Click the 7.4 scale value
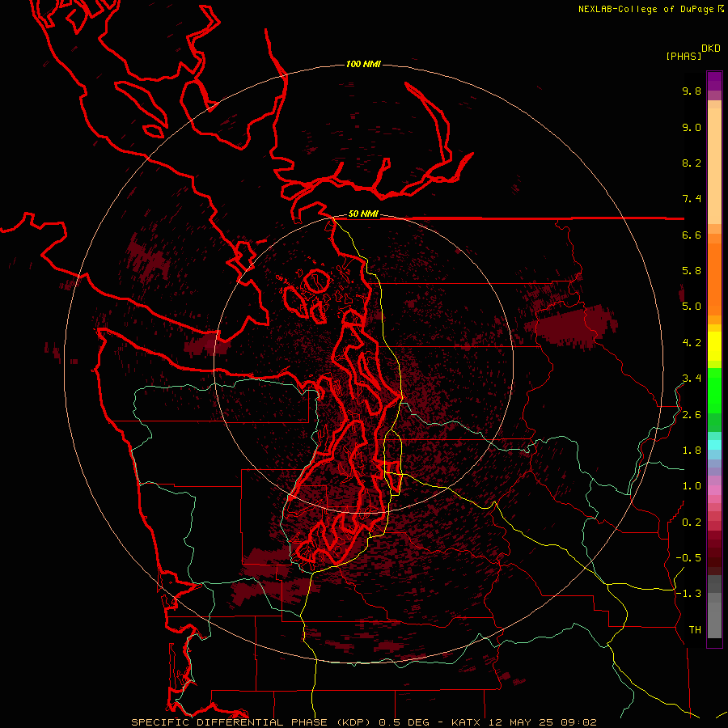 (692, 199)
